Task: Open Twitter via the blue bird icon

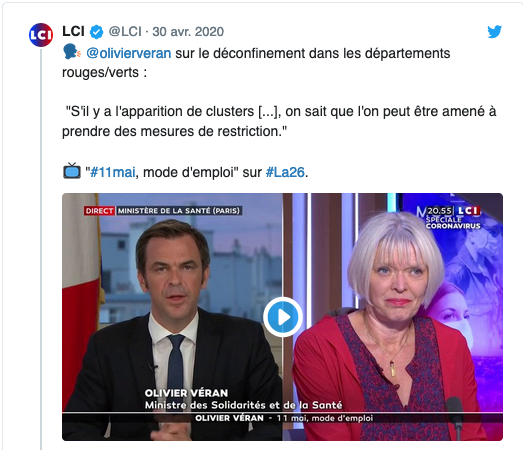Action: 494,32
